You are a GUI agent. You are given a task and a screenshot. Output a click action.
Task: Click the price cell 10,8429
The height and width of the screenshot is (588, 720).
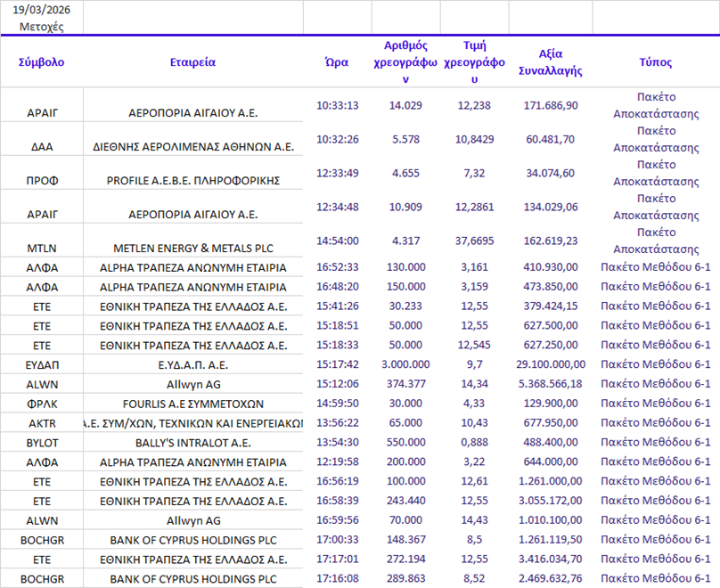[x=474, y=139]
